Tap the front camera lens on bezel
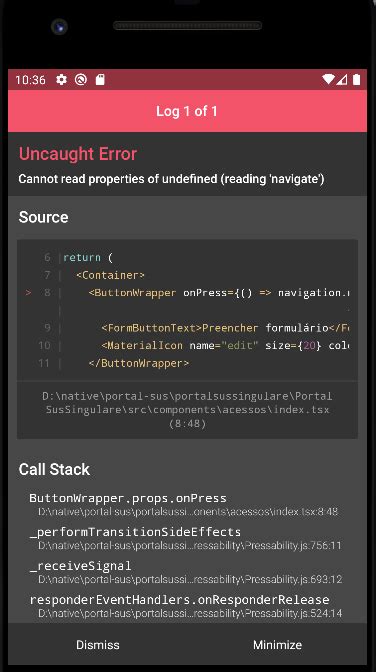This screenshot has height=672, width=376. (59, 27)
